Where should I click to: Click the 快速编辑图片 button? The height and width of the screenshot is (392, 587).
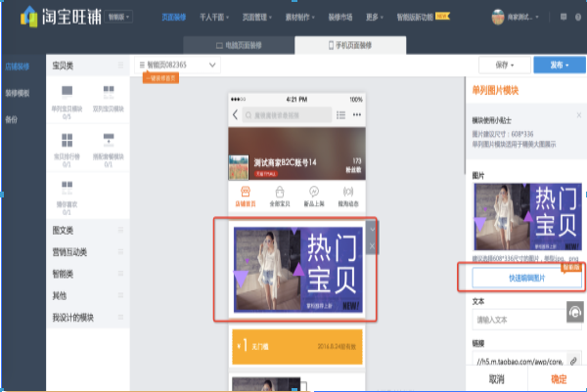coord(526,278)
